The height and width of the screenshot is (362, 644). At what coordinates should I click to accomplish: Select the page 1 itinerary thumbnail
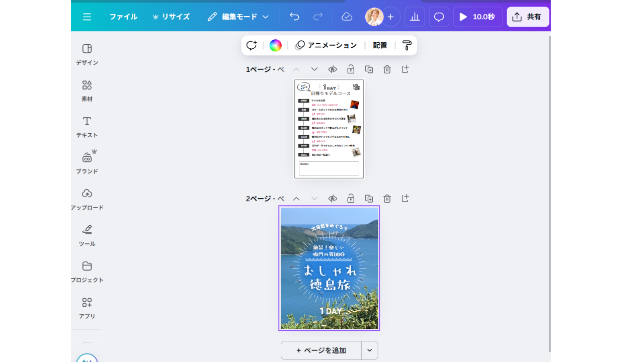pos(329,129)
